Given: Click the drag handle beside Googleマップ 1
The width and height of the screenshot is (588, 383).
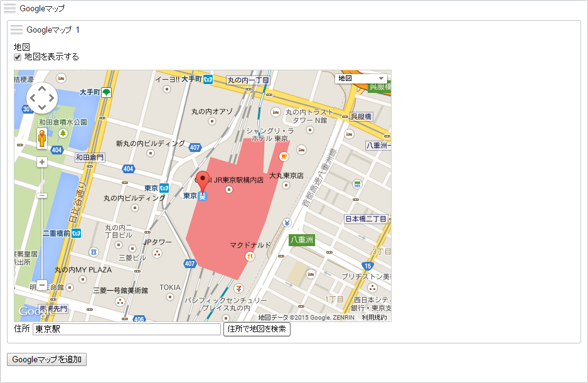Looking at the screenshot, I should pos(16,30).
